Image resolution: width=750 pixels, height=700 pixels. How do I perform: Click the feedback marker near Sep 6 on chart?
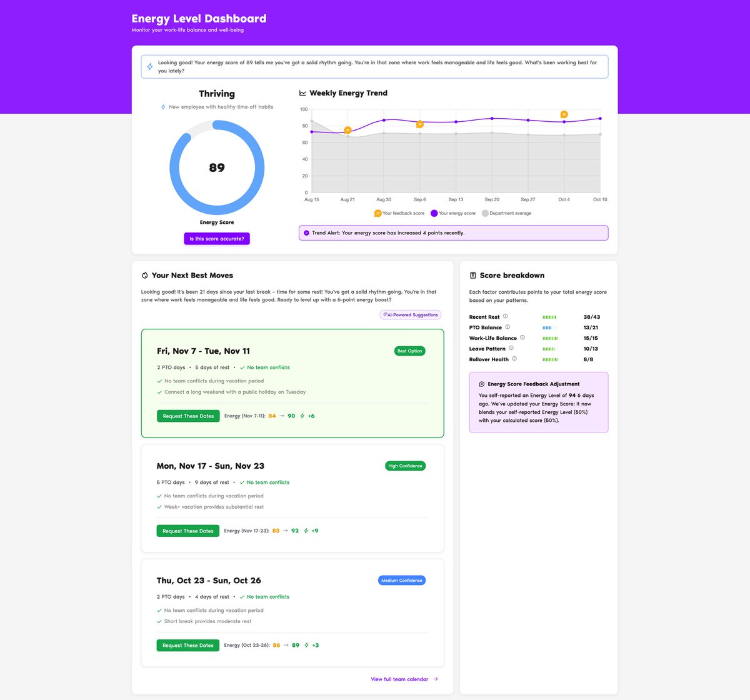[420, 124]
